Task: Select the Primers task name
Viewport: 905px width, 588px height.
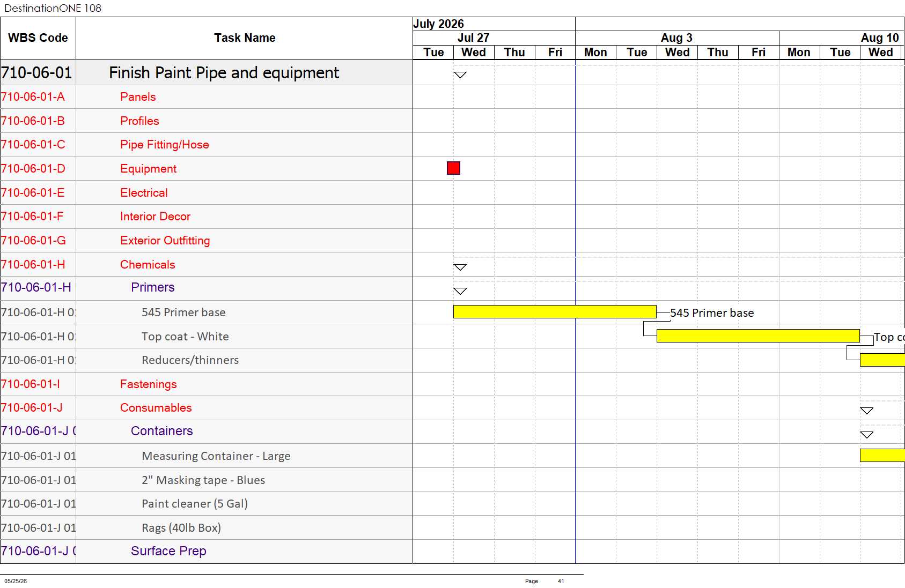Action: [x=153, y=287]
